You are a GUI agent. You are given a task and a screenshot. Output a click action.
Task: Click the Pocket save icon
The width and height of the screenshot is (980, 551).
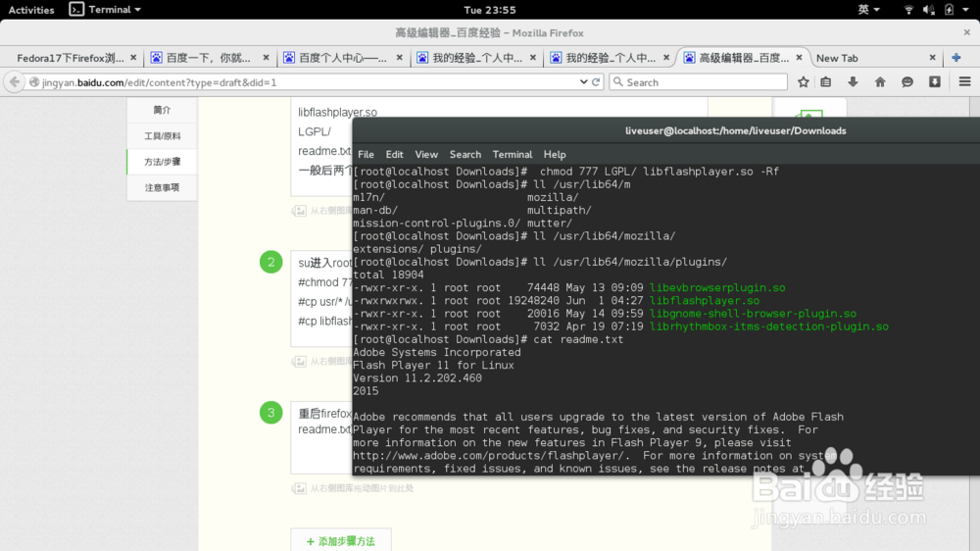click(934, 82)
